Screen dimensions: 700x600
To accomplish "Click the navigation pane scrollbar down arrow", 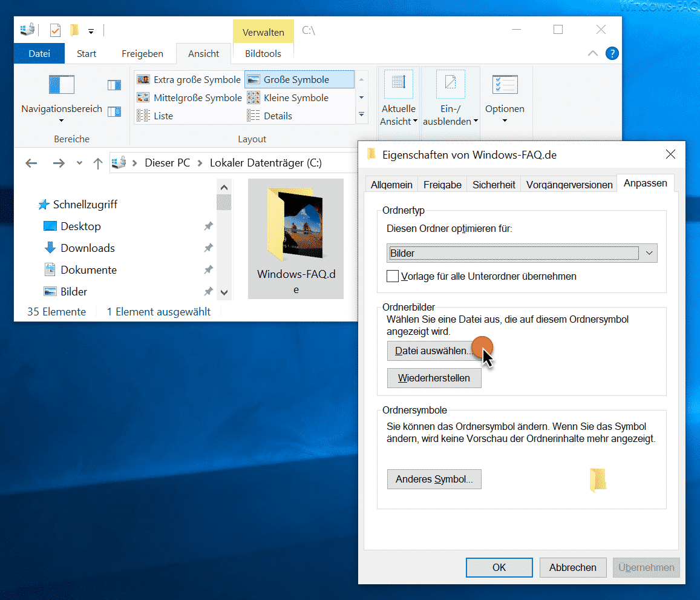I will 224,292.
